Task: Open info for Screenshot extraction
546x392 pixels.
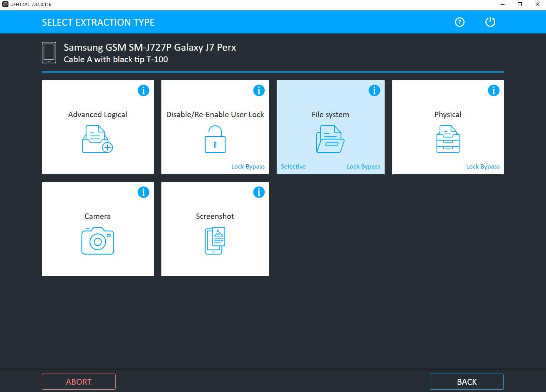Action: coord(259,192)
